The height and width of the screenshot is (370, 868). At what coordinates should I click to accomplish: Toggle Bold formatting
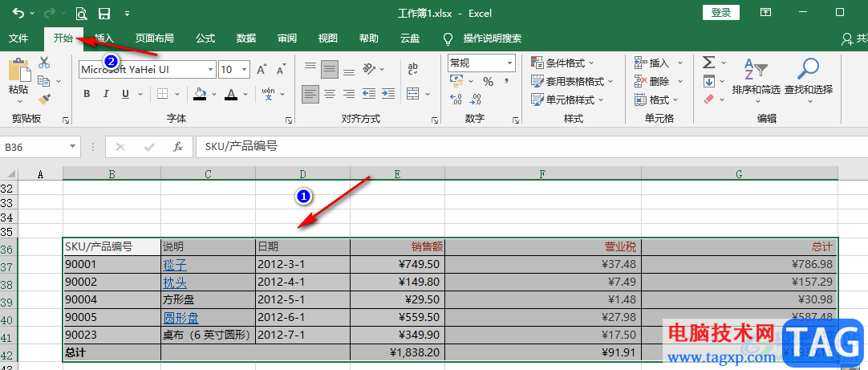[87, 94]
